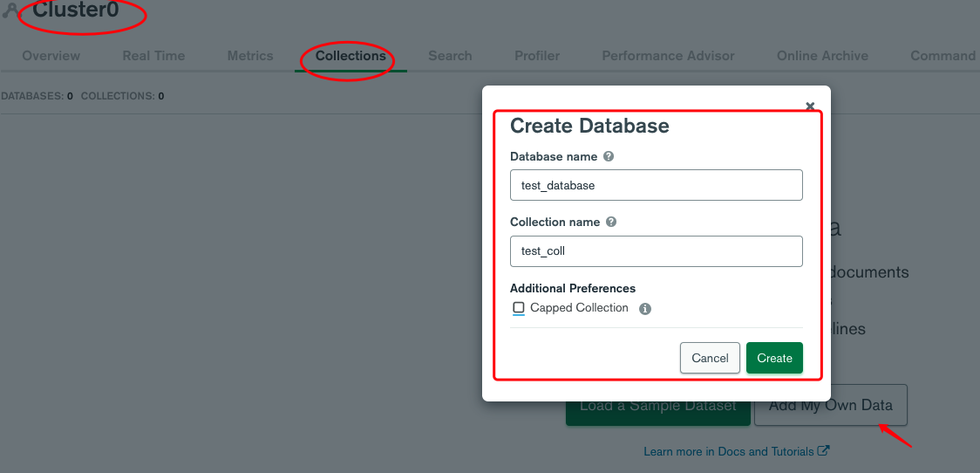Viewport: 980px width, 473px height.
Task: Click the Database name help icon
Action: pos(609,157)
